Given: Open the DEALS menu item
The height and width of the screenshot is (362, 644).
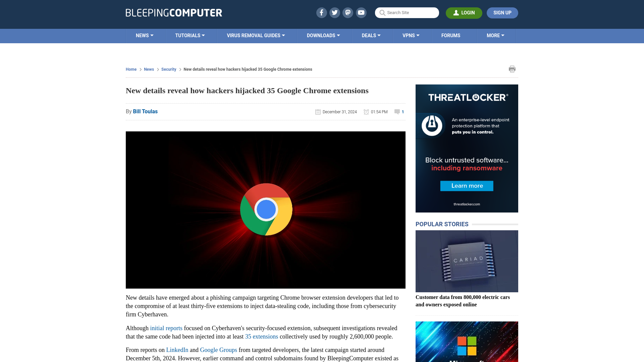Looking at the screenshot, I should (x=371, y=35).
